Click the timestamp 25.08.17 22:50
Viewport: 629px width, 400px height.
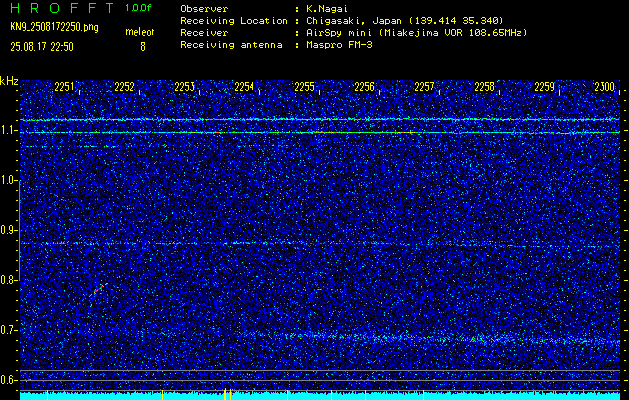[42, 47]
